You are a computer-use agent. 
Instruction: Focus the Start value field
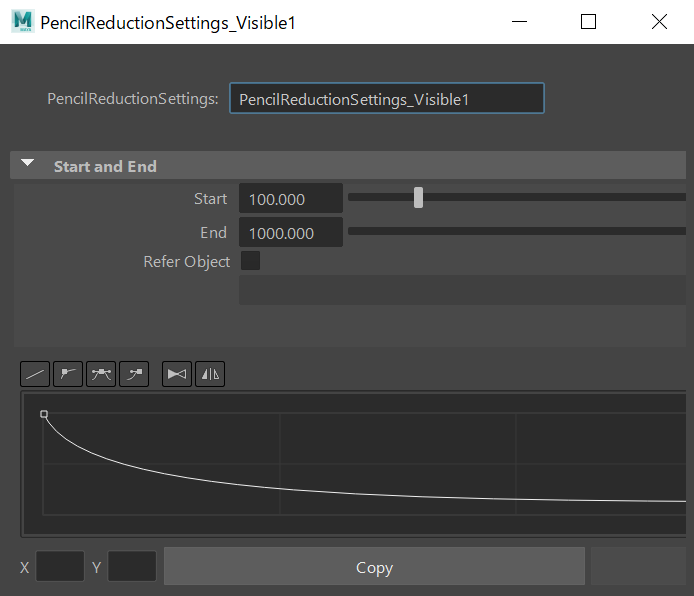tap(290, 199)
